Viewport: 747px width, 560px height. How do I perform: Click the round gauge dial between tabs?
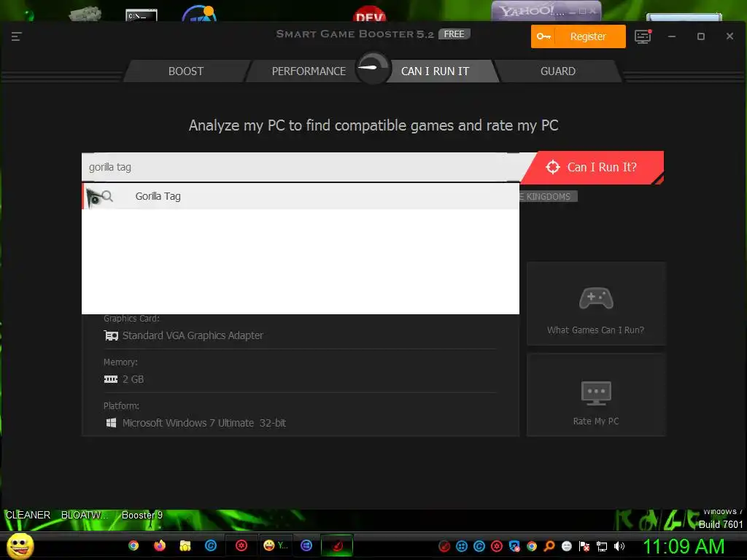click(x=373, y=68)
